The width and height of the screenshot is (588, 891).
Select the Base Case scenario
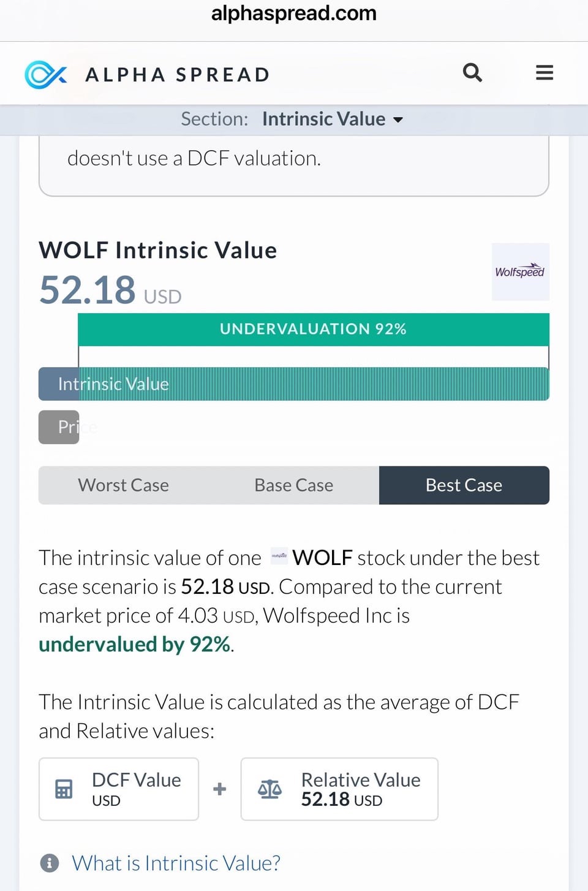tap(294, 485)
